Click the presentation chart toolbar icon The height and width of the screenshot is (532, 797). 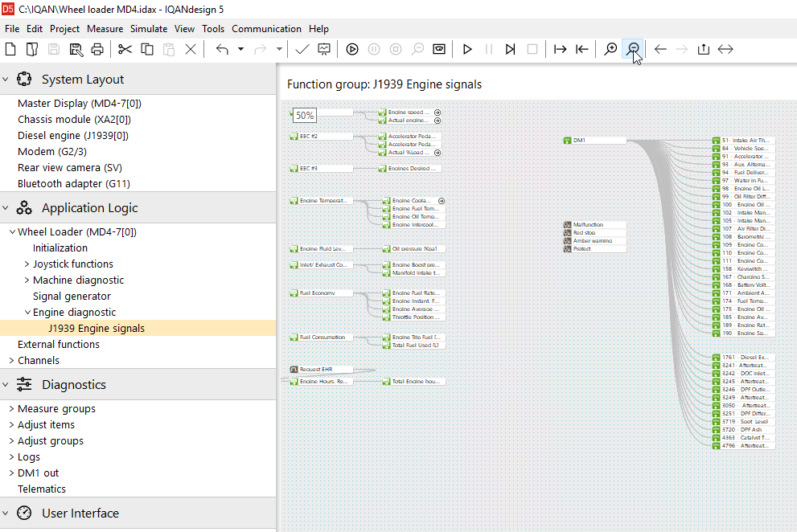[324, 49]
